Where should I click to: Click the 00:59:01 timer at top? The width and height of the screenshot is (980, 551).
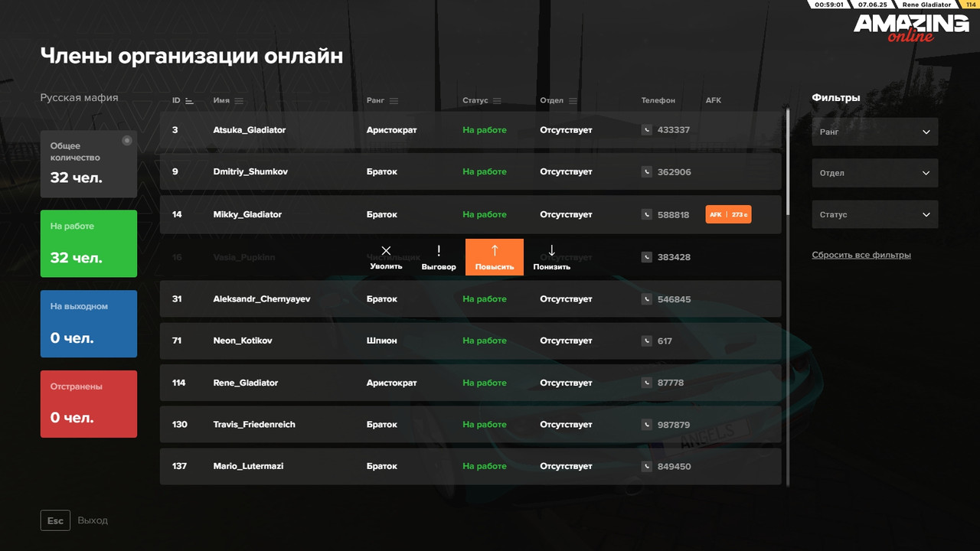pos(829,5)
